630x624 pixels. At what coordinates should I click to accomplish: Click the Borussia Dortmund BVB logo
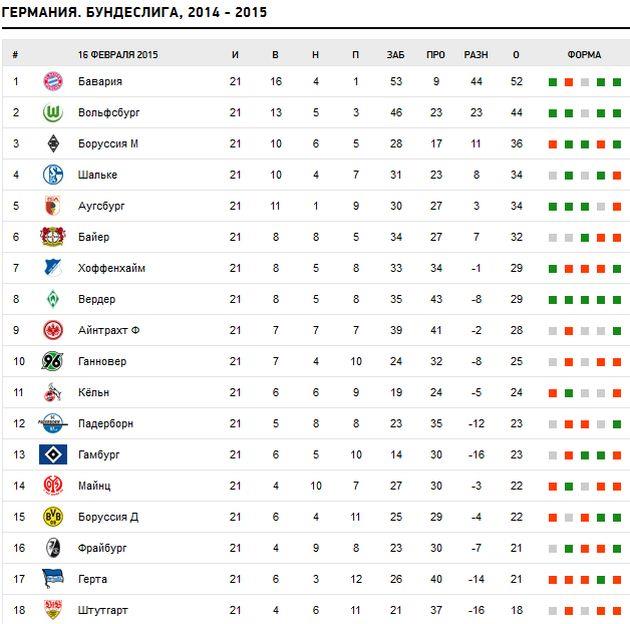[x=53, y=517]
